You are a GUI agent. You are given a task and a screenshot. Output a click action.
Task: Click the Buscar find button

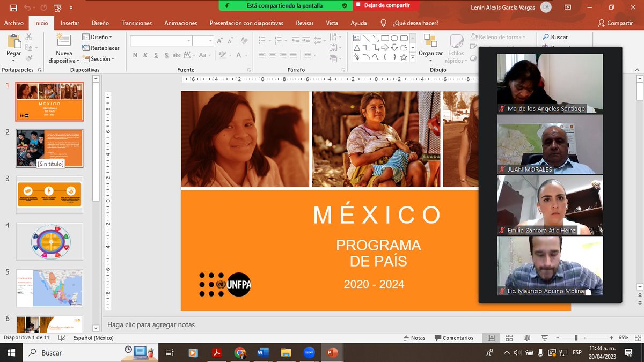pos(555,37)
